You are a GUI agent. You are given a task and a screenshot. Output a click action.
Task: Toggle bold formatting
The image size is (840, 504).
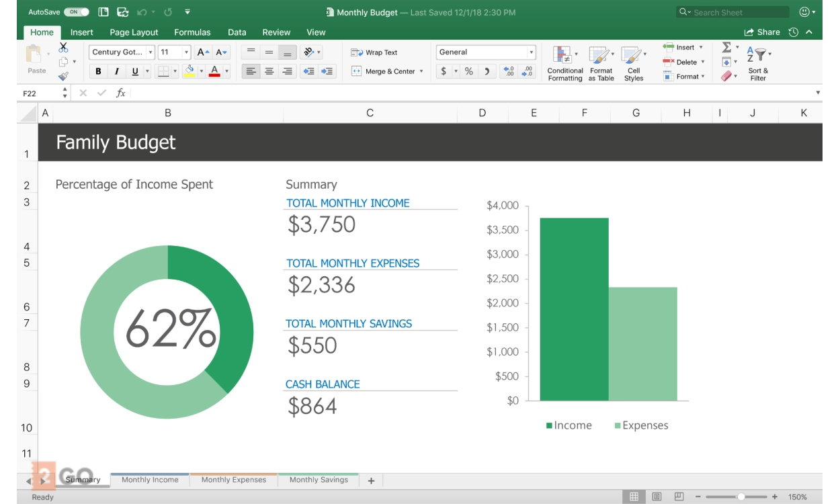[99, 71]
